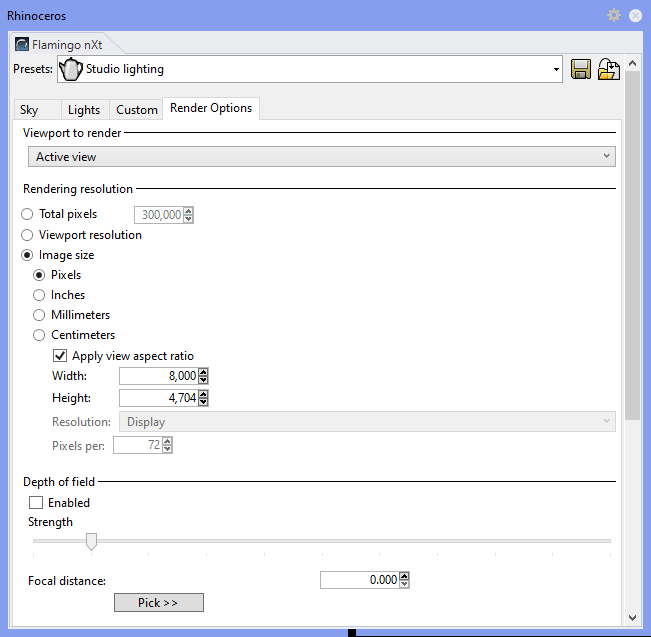The height and width of the screenshot is (637, 651).
Task: Open the panel settings gear icon
Action: coord(614,15)
